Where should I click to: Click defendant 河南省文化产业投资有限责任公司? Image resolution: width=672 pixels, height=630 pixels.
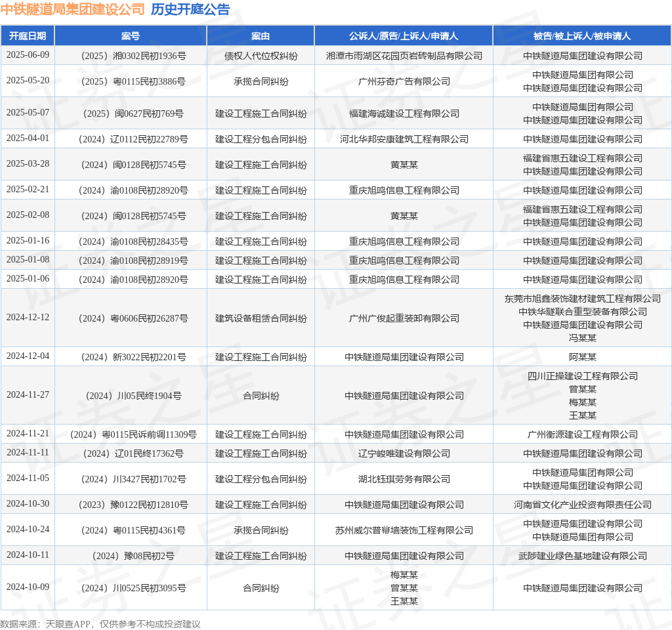(x=582, y=505)
